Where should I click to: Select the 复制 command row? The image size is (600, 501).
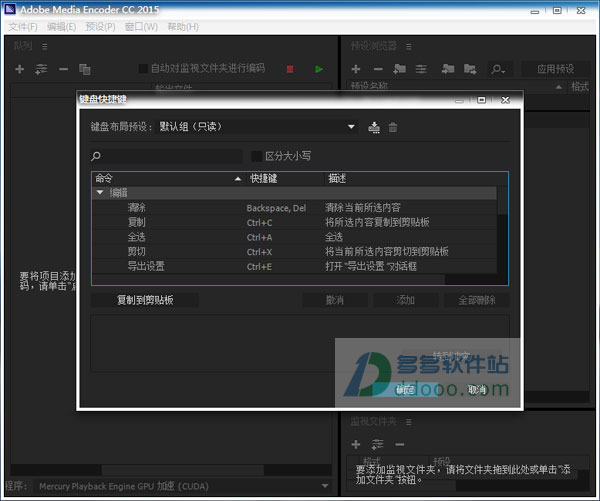294,222
